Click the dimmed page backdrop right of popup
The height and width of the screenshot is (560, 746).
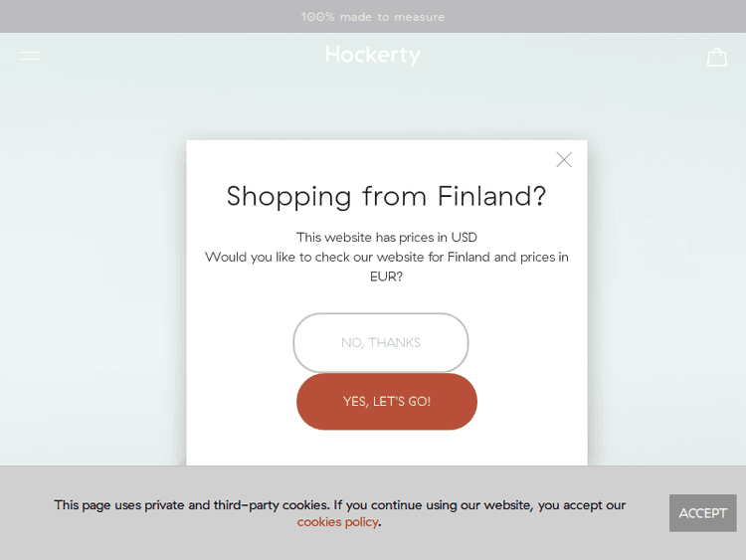(666, 298)
